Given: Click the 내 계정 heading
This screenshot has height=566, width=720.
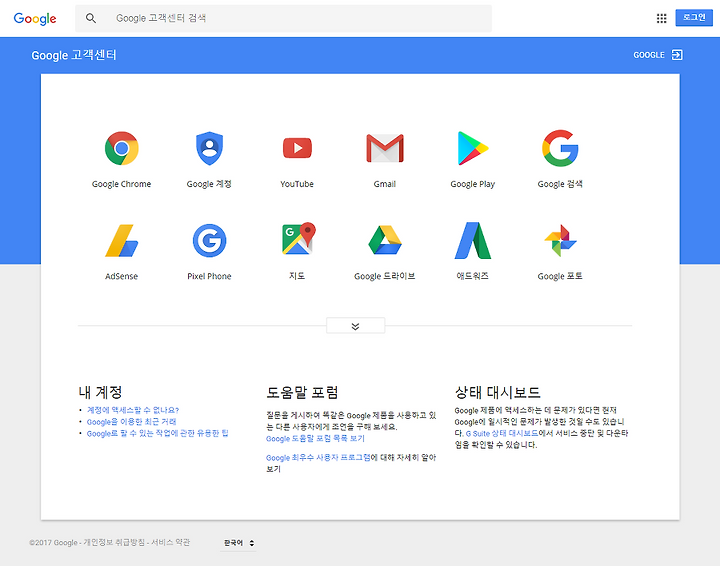Looking at the screenshot, I should click(100, 392).
